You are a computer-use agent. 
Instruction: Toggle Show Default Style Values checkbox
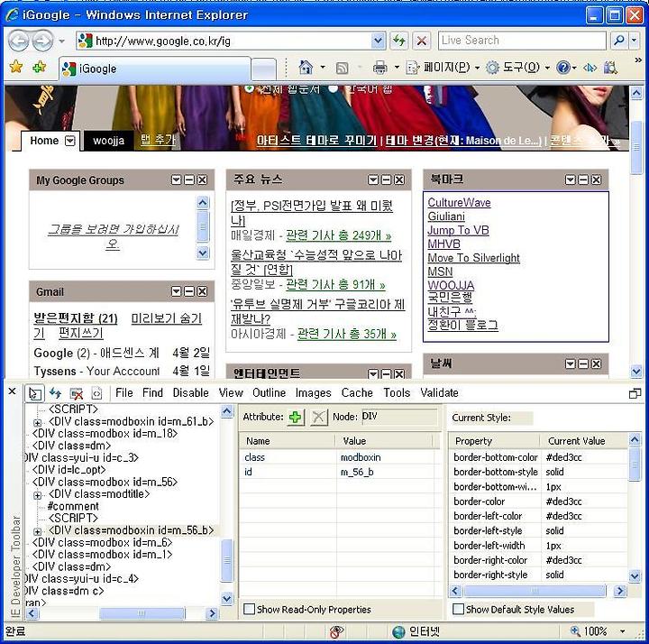pos(458,609)
